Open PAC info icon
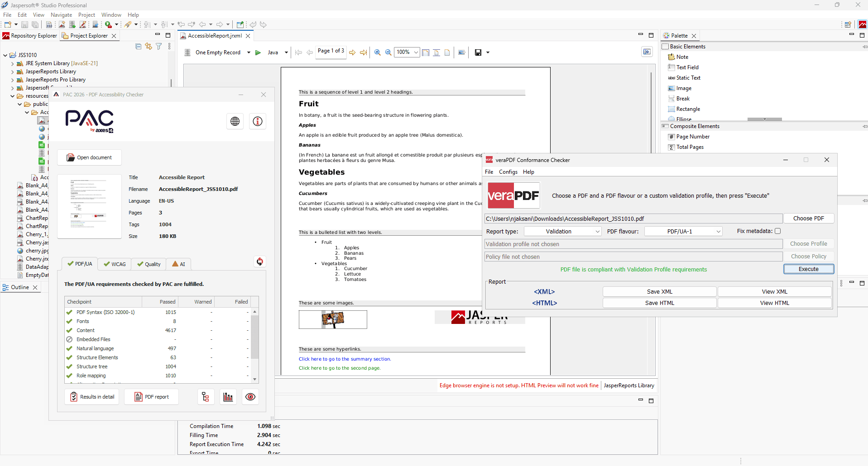Image resolution: width=868 pixels, height=466 pixels. coord(258,121)
